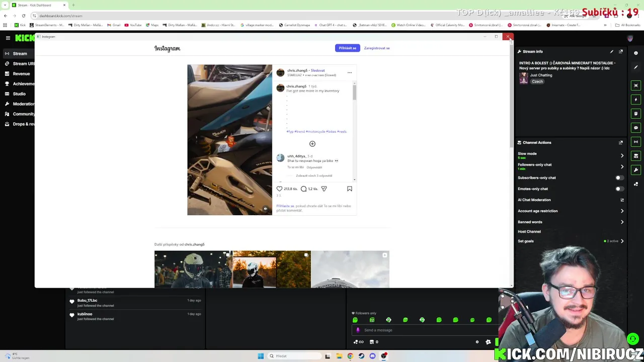This screenshot has width=644, height=362.
Task: Click the first green Kick emote
Action: [x=355, y=320]
